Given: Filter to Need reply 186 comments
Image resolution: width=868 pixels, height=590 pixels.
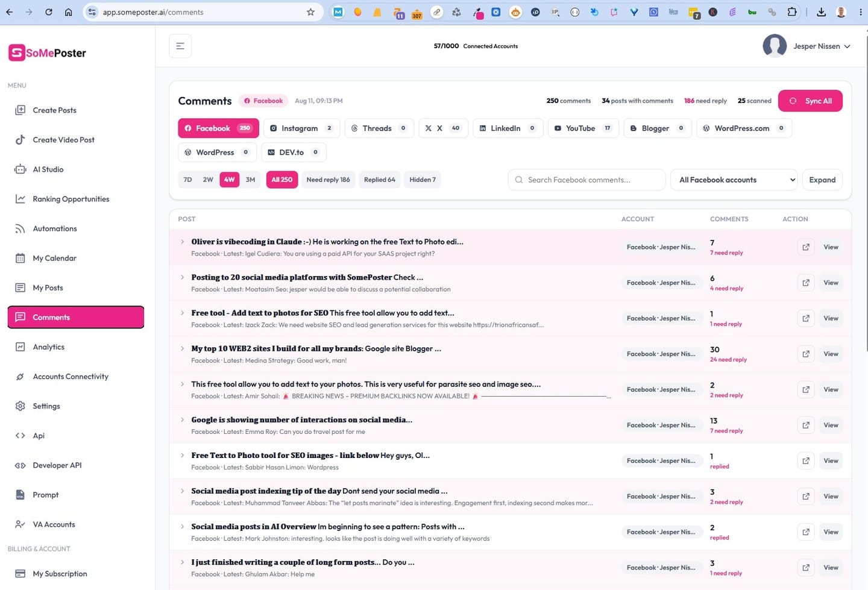Looking at the screenshot, I should 328,180.
